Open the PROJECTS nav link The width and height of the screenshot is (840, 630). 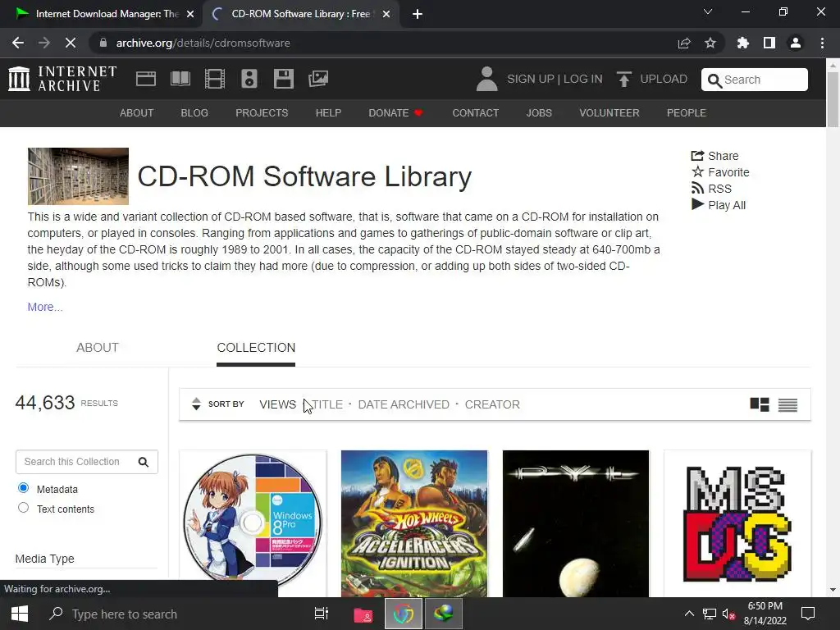262,113
